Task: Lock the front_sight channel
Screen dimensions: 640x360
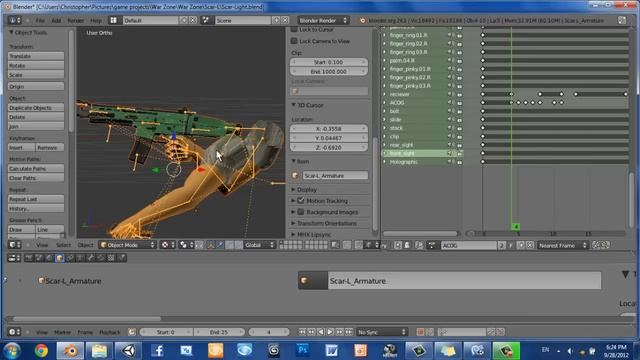Action: pos(459,153)
